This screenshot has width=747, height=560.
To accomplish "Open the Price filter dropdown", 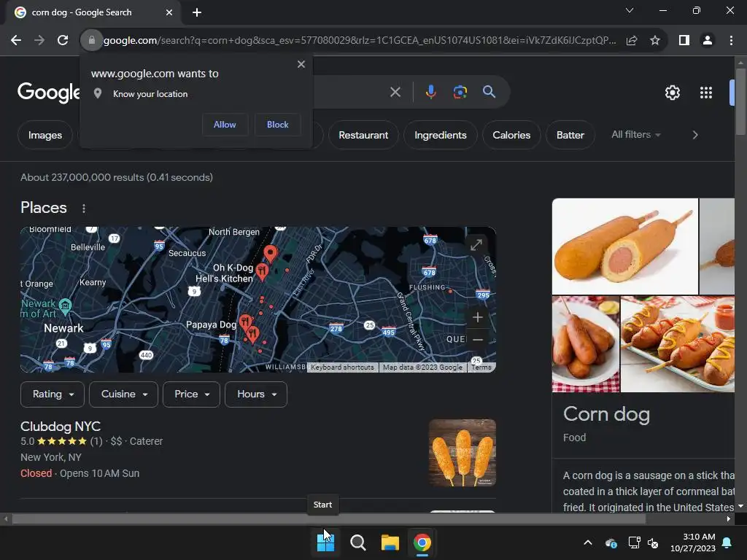I will 191,394.
